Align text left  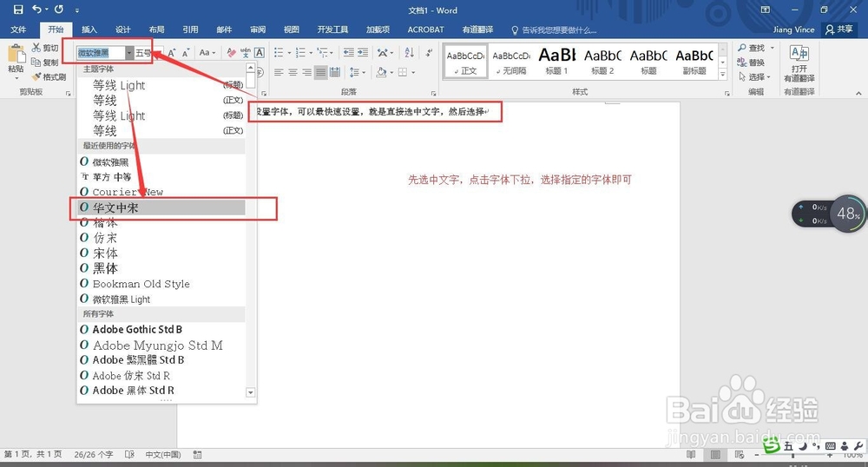coord(279,72)
